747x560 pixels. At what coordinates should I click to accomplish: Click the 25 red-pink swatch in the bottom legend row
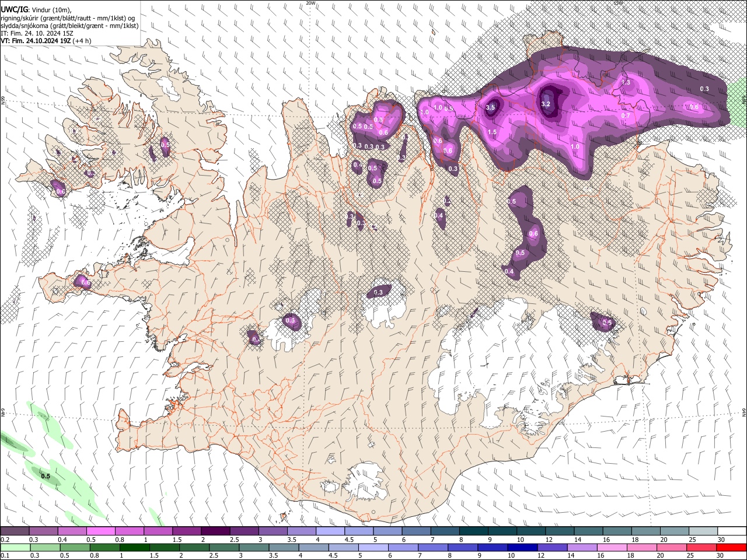[x=701, y=547]
